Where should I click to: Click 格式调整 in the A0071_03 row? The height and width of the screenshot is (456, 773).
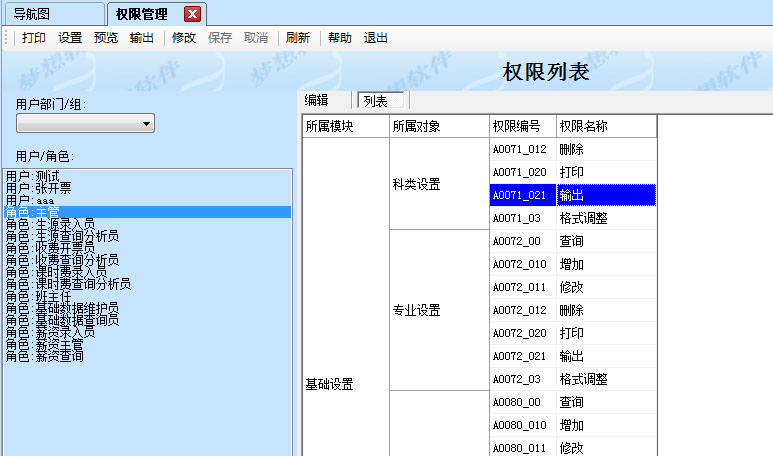tap(606, 218)
